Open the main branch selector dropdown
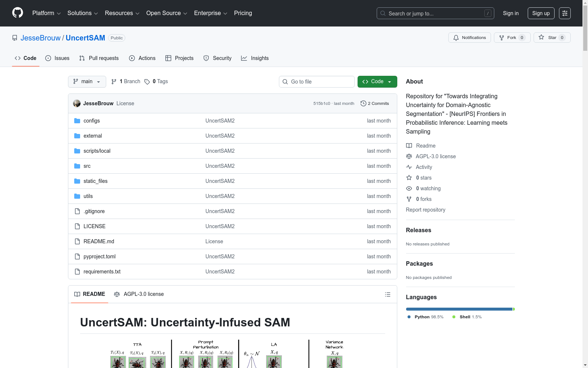588x368 pixels. (x=87, y=82)
